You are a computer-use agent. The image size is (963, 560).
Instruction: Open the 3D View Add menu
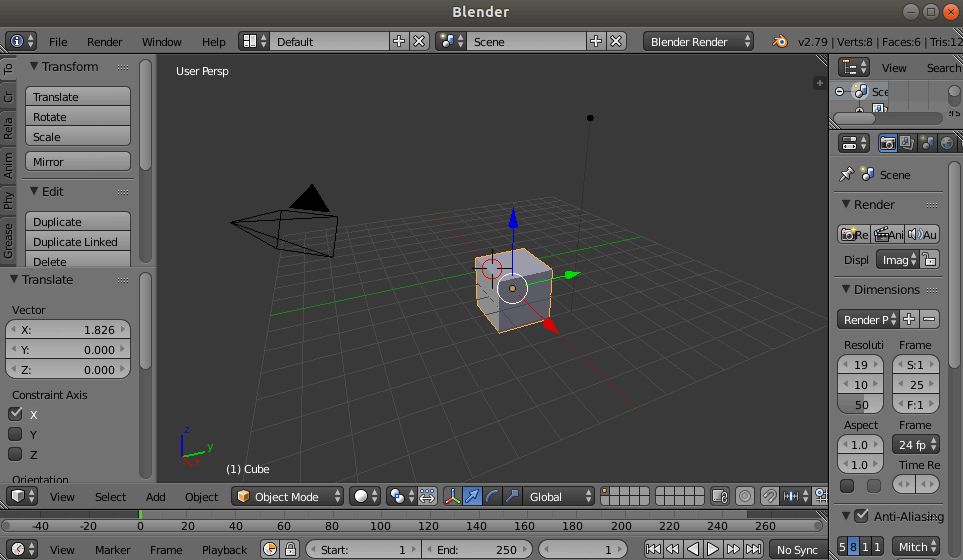point(155,497)
